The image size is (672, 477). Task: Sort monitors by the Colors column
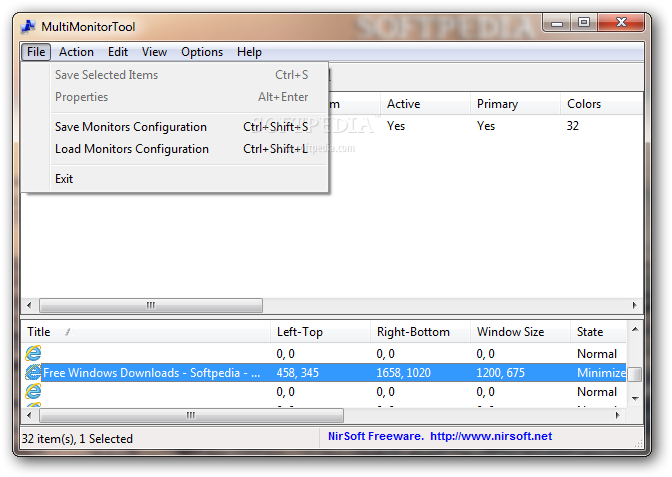[x=602, y=104]
